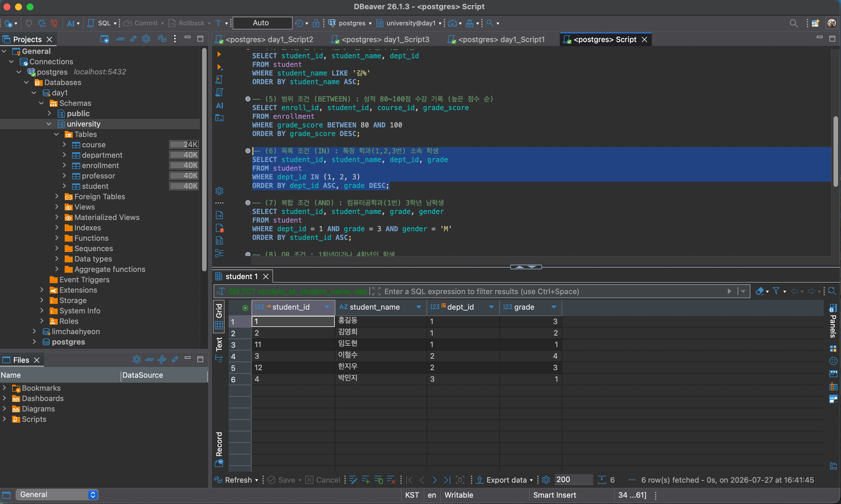This screenshot has height=504, width=841.
Task: Click the collapse all icon in Projects panel
Action: tap(120, 39)
